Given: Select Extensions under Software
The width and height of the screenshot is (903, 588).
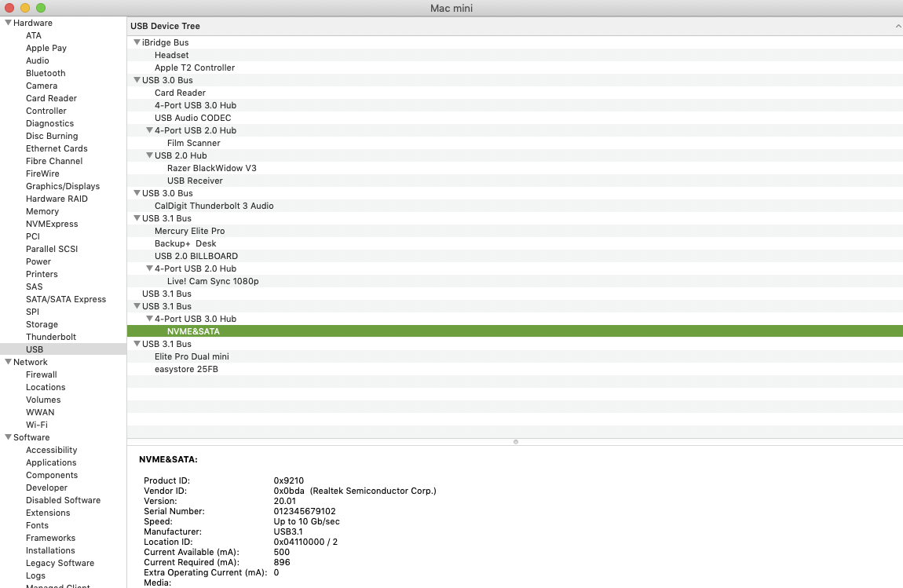Looking at the screenshot, I should (48, 513).
